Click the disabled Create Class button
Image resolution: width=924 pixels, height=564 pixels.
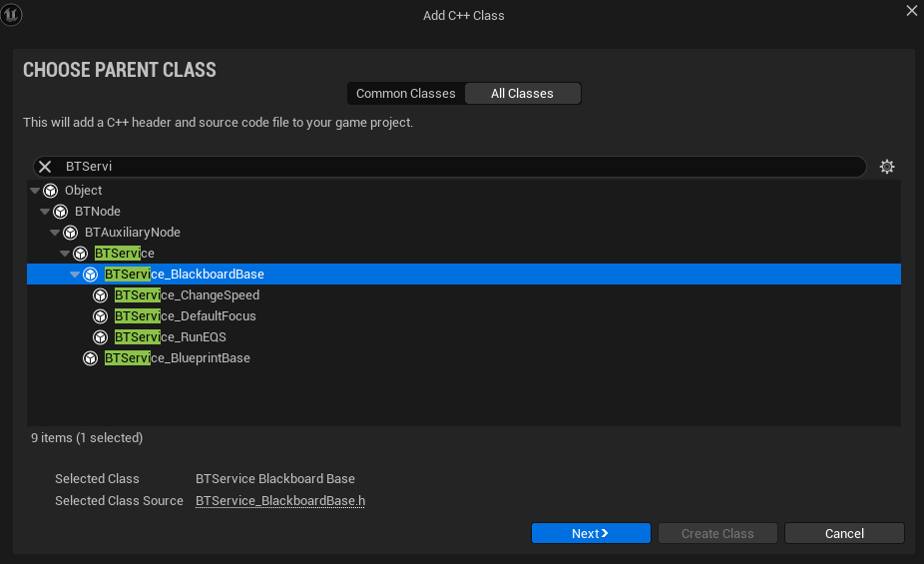717,533
